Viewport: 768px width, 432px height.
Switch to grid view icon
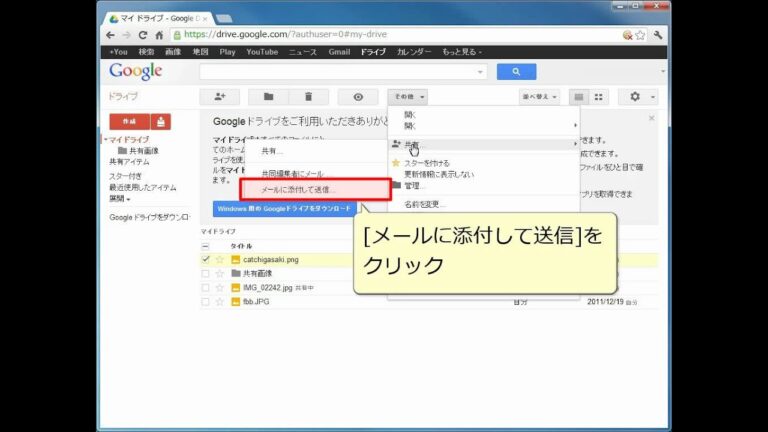[599, 96]
